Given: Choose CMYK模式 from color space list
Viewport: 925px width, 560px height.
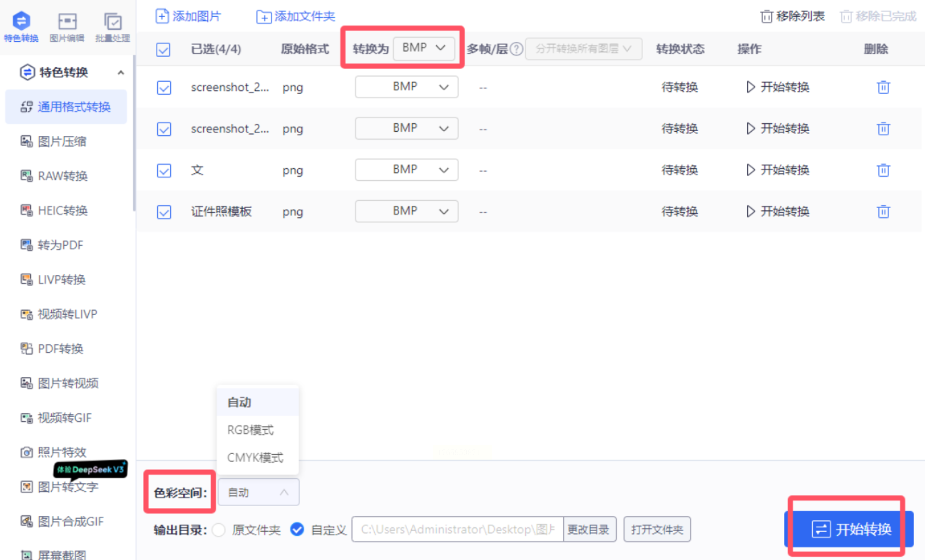Looking at the screenshot, I should click(255, 457).
